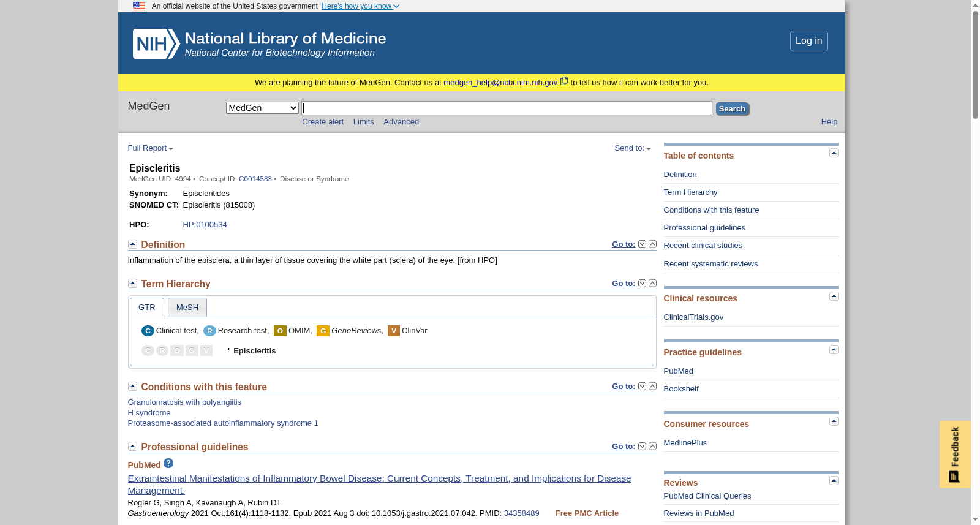Jump up from Professional guidelines section arrow
980x525 pixels.
(x=652, y=446)
